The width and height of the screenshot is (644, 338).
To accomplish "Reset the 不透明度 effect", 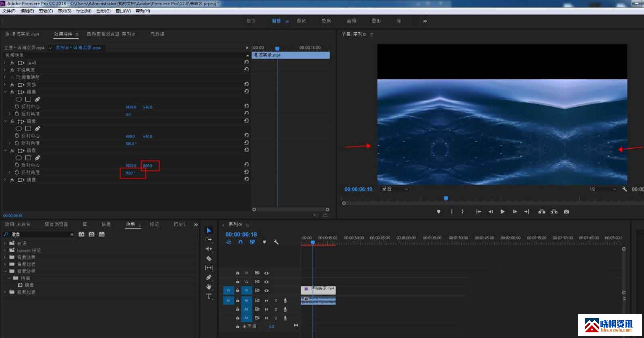I will click(246, 69).
